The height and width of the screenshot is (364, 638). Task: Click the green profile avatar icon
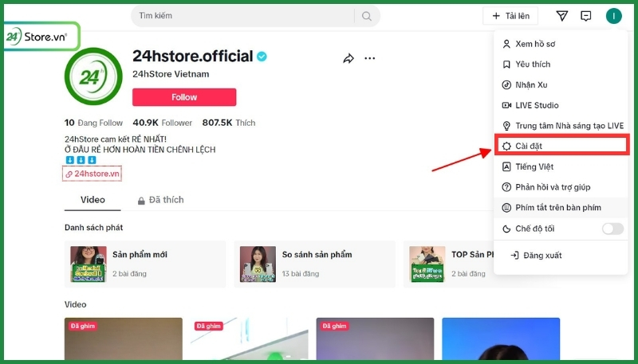(613, 16)
